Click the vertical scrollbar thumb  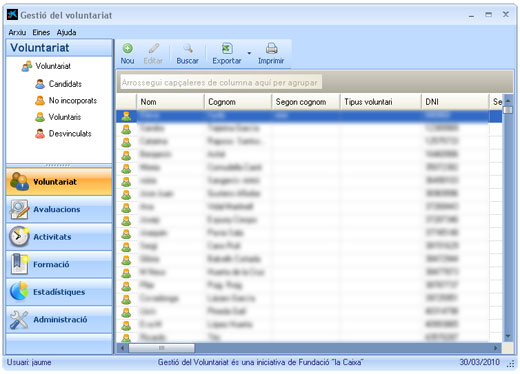508,110
